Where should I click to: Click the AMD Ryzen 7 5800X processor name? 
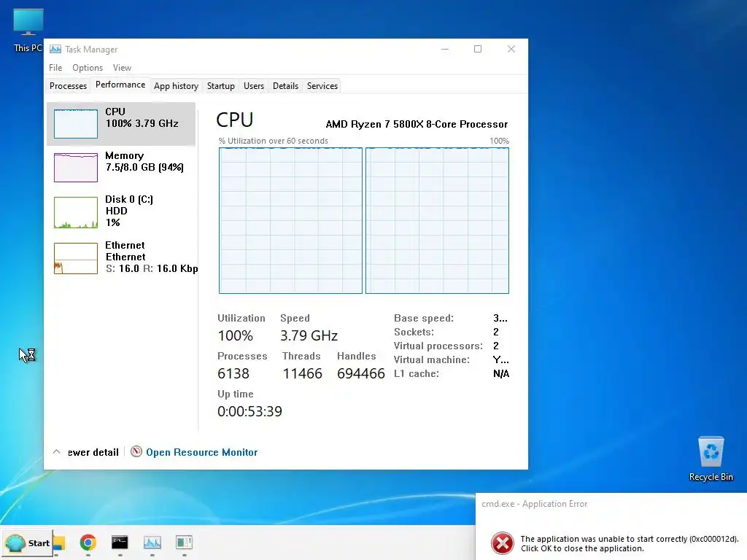coord(417,124)
